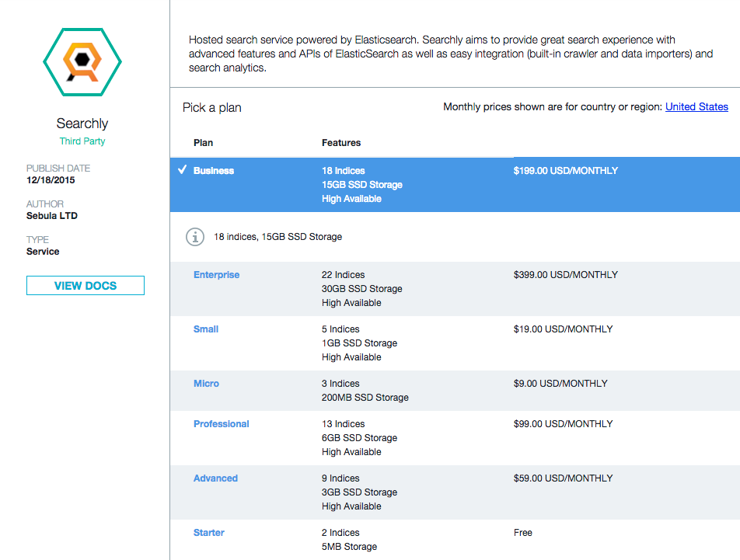Click the $19.00 USD/MONTHLY price
The width and height of the screenshot is (740, 560).
pyautogui.click(x=563, y=329)
